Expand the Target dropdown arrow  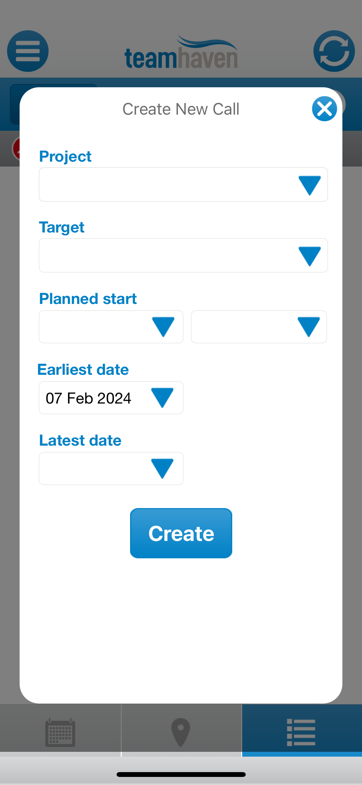(x=309, y=256)
